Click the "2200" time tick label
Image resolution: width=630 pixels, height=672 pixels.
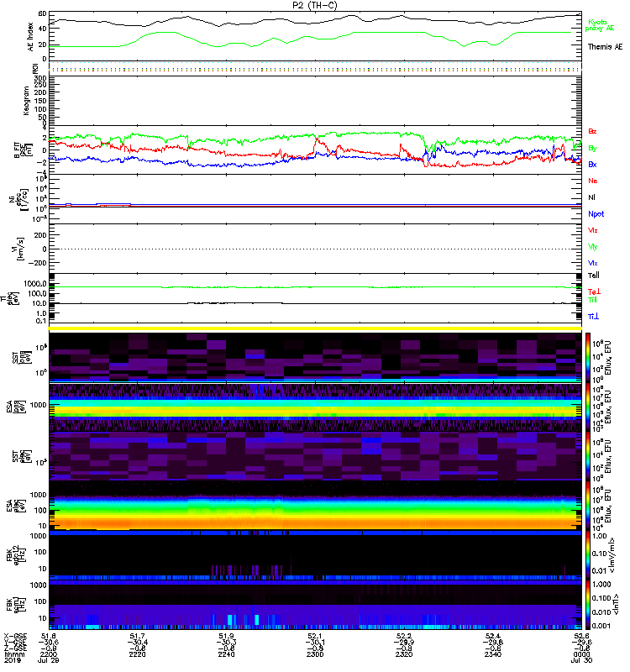tap(48, 654)
